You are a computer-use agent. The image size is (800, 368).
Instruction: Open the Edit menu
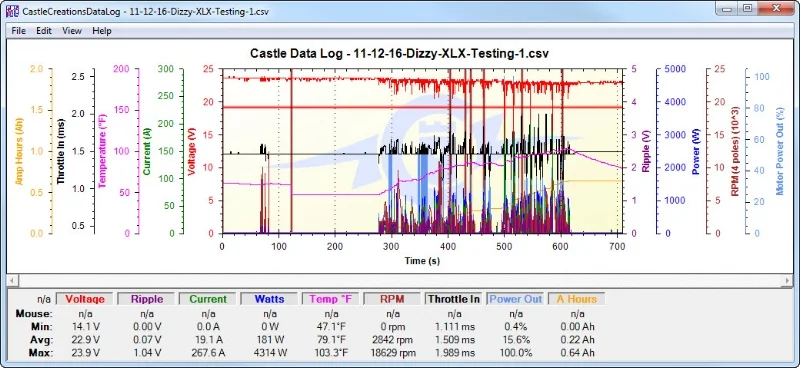pos(44,31)
